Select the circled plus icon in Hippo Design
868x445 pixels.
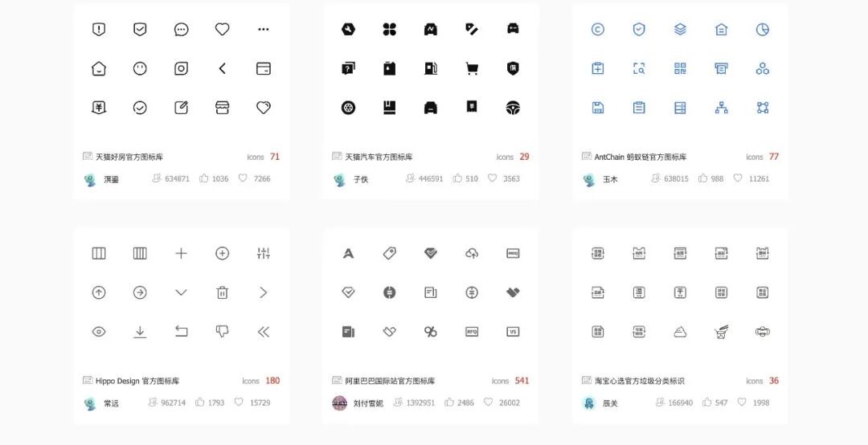222,254
